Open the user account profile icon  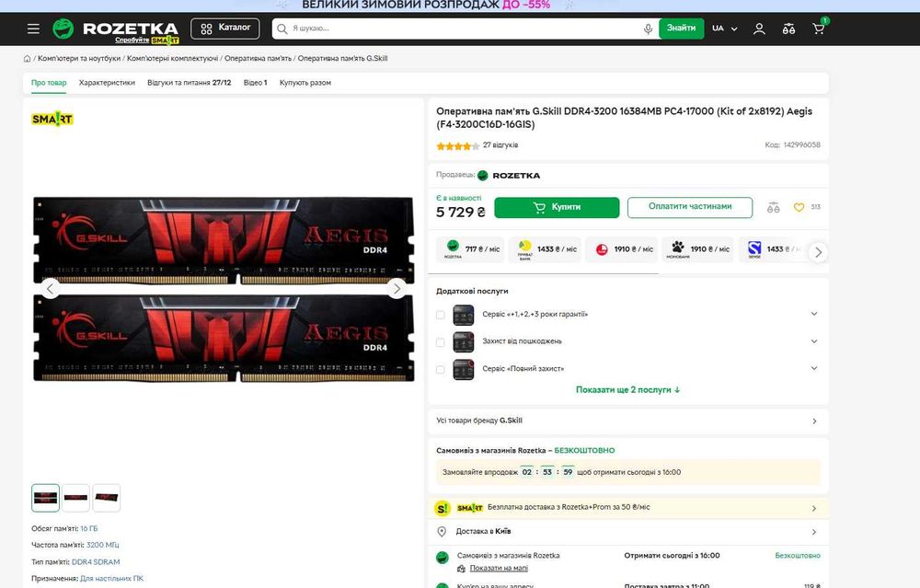(x=759, y=29)
